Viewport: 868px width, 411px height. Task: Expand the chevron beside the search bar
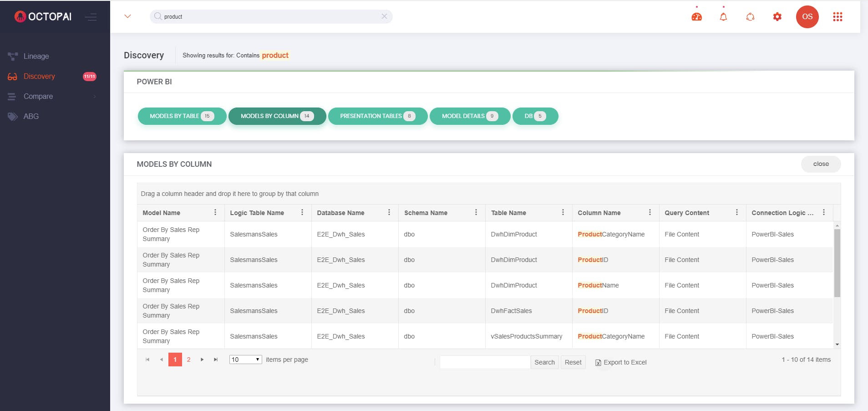click(x=127, y=16)
